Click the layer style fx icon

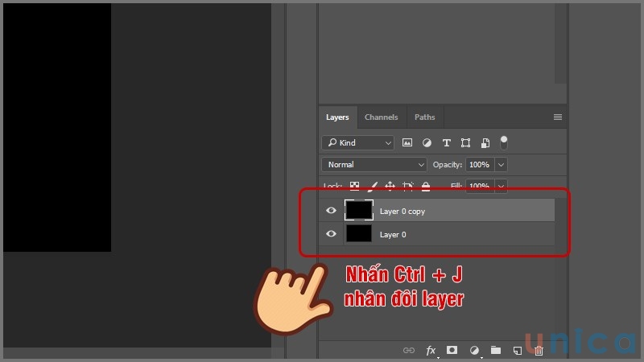[x=431, y=351]
